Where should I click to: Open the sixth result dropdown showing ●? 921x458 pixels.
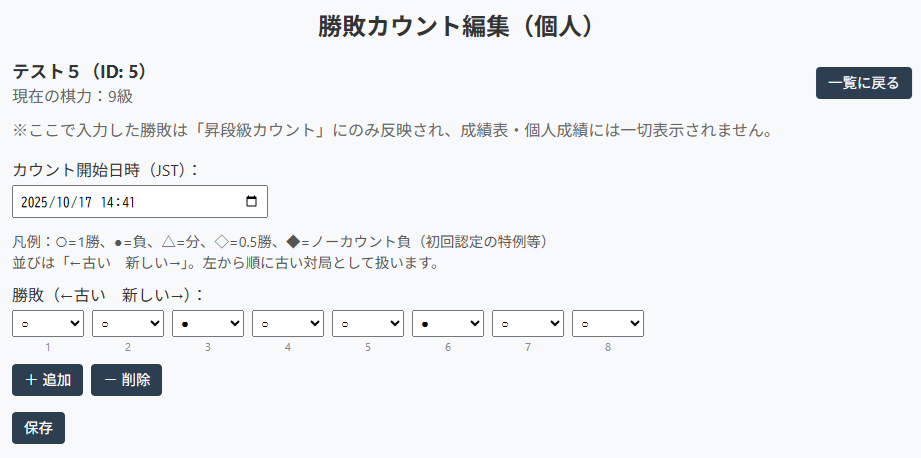point(448,324)
